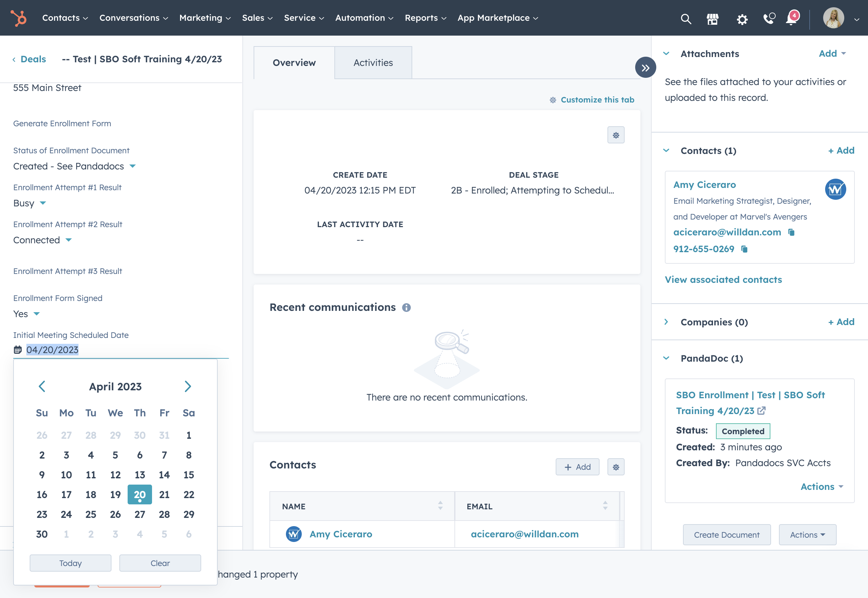868x598 pixels.
Task: Open the Contacts navigation menu
Action: [x=65, y=18]
